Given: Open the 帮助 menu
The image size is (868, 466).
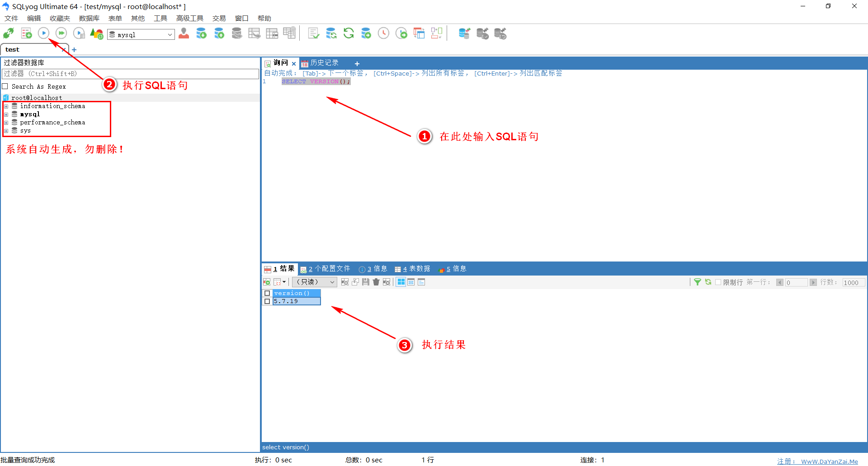Looking at the screenshot, I should (264, 18).
